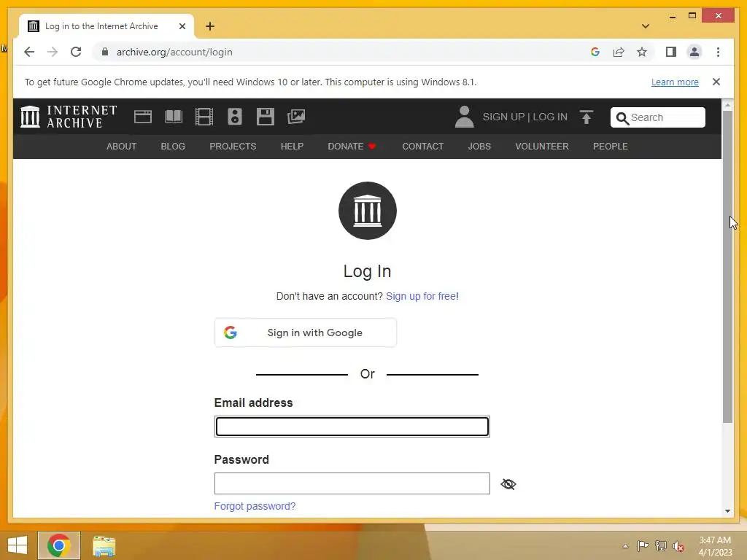Close the Internet Archive tab
The width and height of the screenshot is (747, 560).
click(x=182, y=26)
